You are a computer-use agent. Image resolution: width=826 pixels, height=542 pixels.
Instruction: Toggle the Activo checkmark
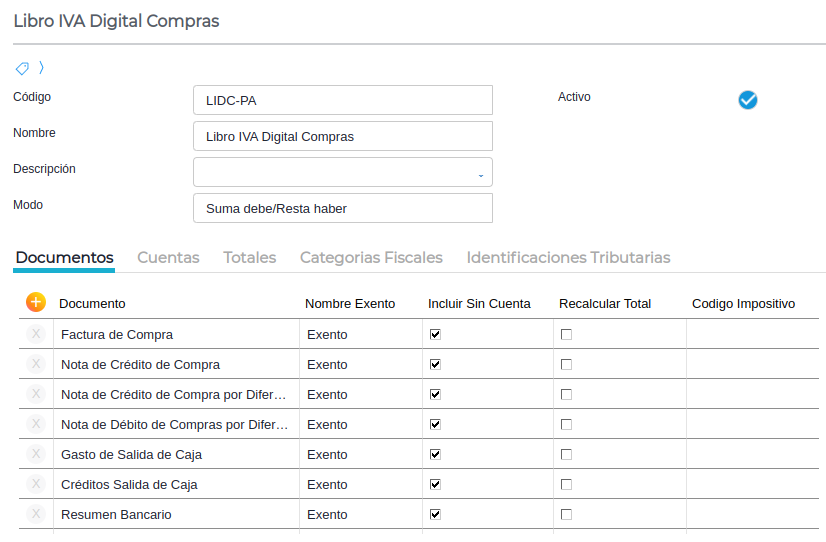(747, 99)
